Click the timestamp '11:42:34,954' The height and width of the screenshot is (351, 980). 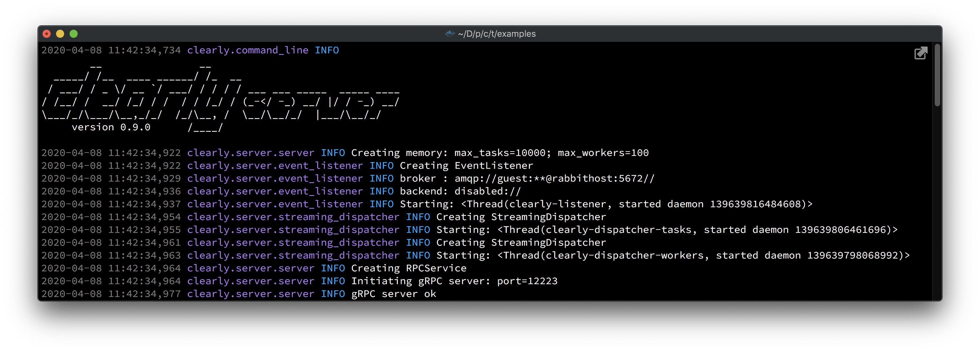[144, 217]
